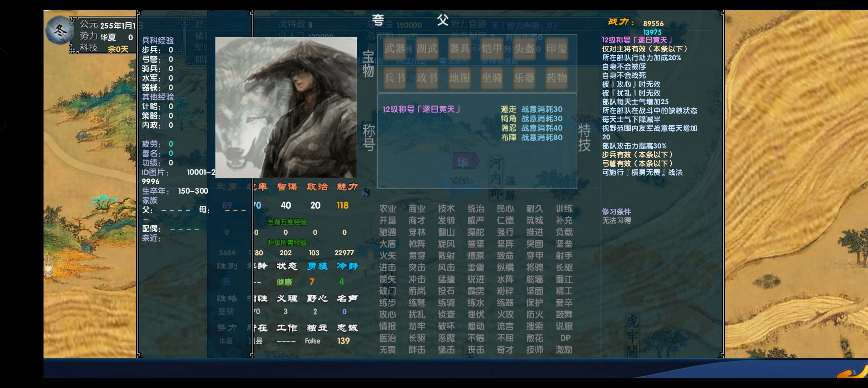Click the 药物 medicine slot
Image resolution: width=868 pixels, height=388 pixels.
[556, 78]
